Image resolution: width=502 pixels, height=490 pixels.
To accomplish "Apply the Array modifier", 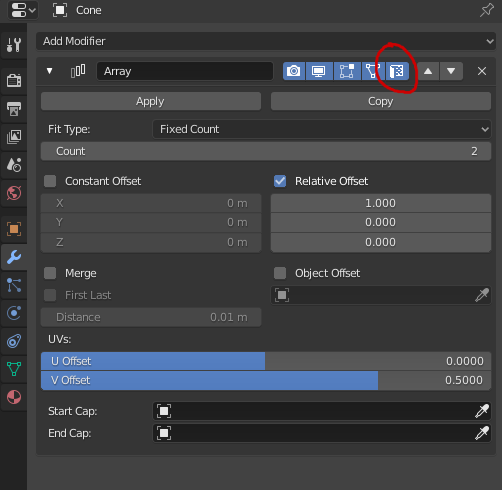I will click(151, 101).
